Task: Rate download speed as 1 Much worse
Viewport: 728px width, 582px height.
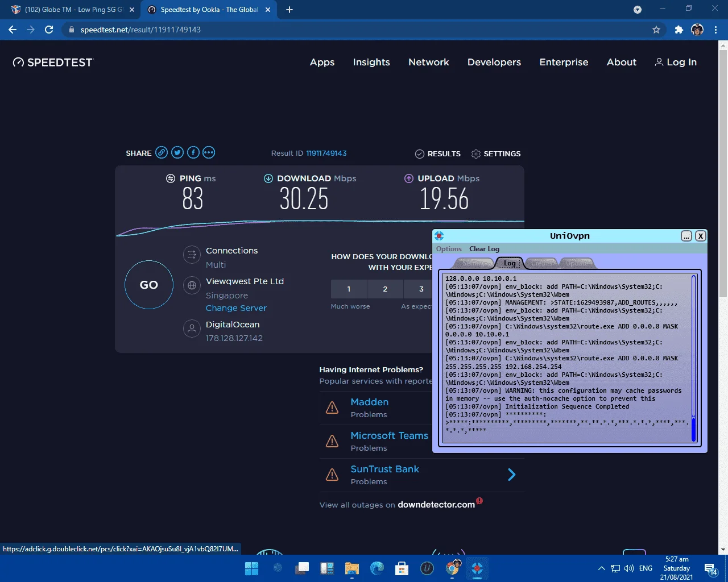Action: [349, 289]
